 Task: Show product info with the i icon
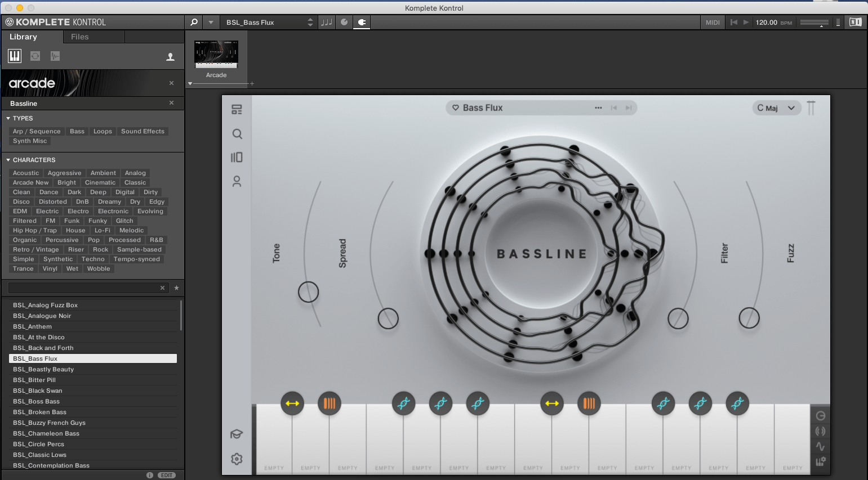[x=150, y=475]
